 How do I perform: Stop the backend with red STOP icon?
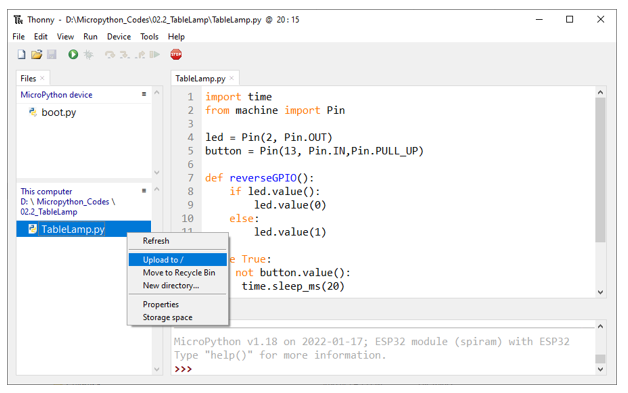click(x=176, y=54)
